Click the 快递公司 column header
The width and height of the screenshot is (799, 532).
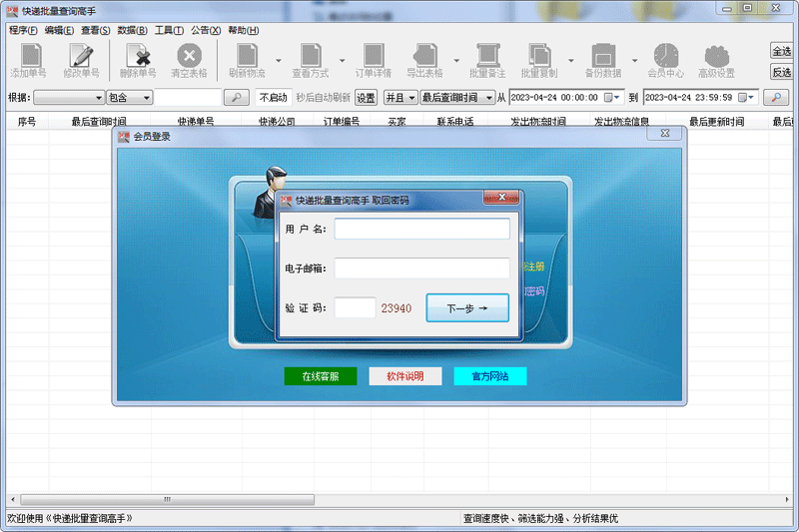point(277,122)
